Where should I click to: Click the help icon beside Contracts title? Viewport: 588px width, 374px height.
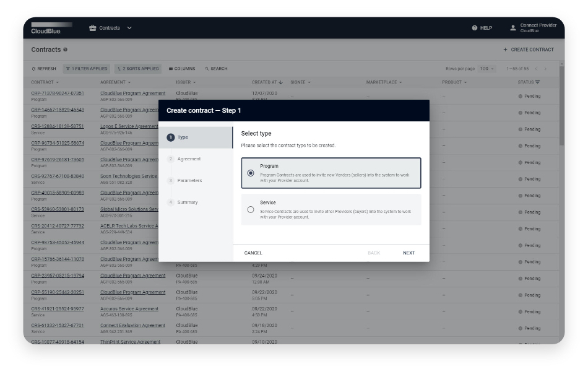(65, 50)
